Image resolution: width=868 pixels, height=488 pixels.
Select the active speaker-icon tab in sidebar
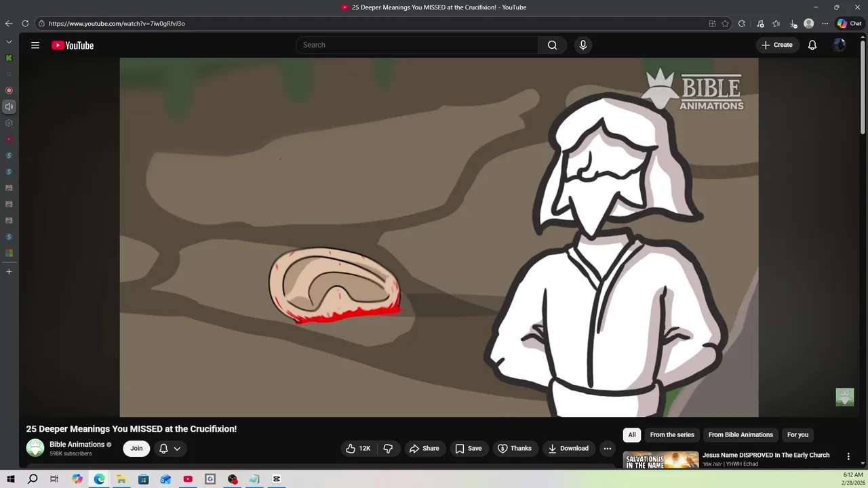point(9,106)
